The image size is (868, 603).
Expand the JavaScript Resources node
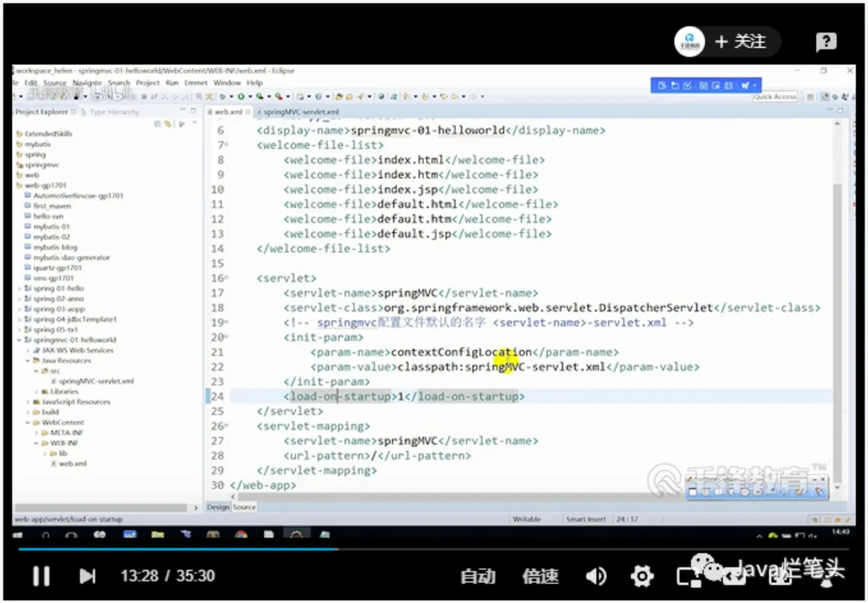tap(28, 402)
